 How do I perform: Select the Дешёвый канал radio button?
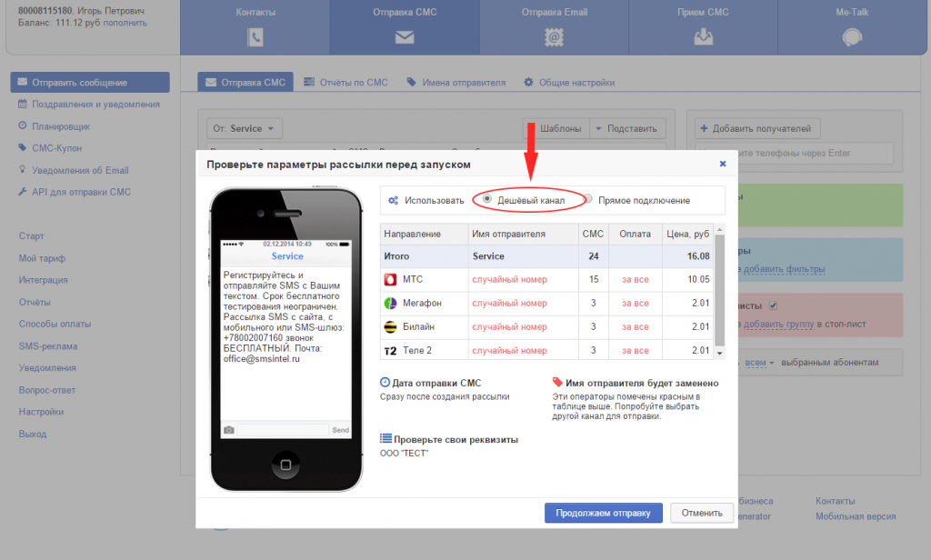click(488, 200)
